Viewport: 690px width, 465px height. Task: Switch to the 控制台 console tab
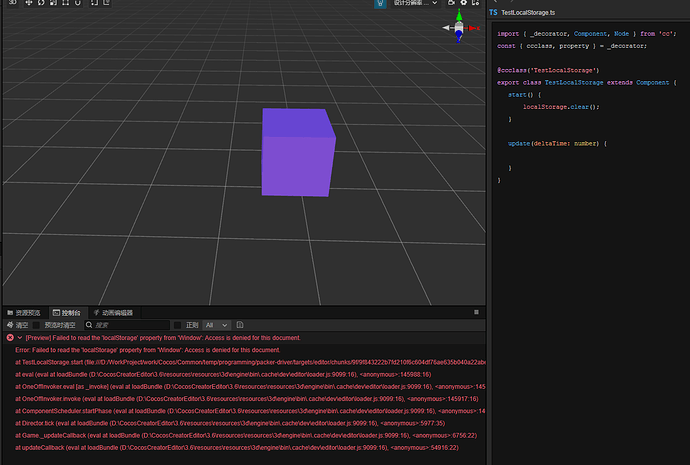click(67, 313)
